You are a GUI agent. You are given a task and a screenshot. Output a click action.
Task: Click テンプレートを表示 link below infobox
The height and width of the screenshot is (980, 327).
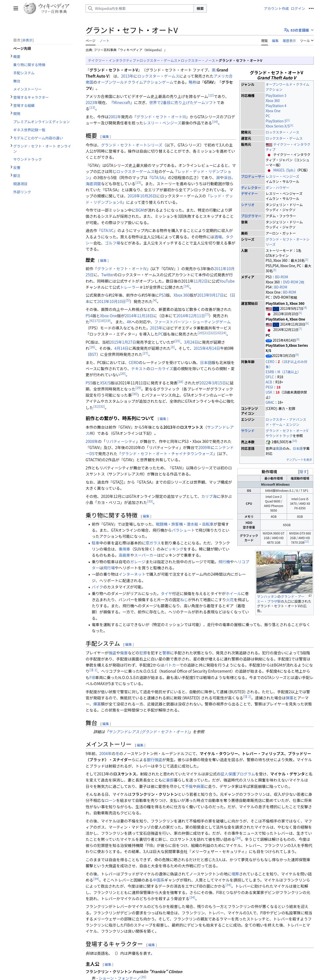point(299,459)
